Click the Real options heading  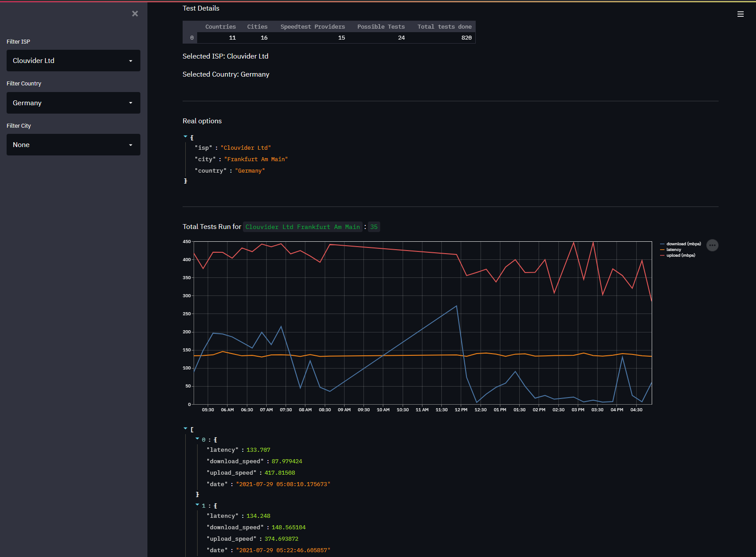pos(202,121)
